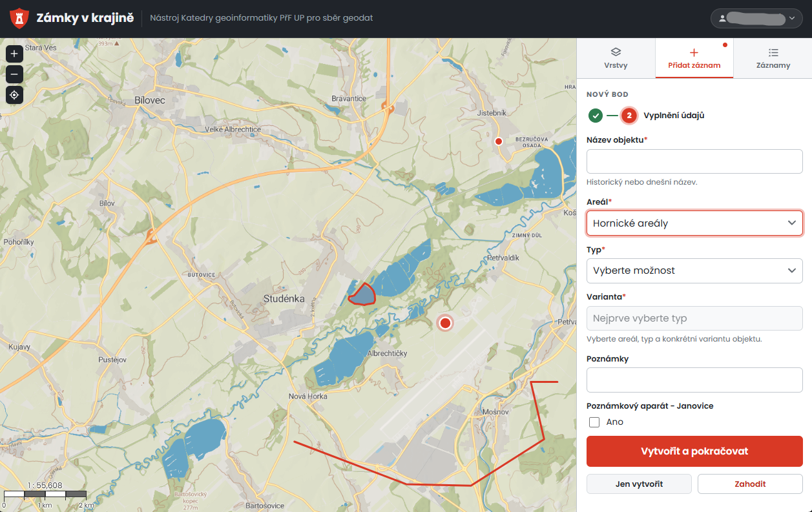Click the red step 2 circle indicator
The image size is (812, 512).
point(629,116)
